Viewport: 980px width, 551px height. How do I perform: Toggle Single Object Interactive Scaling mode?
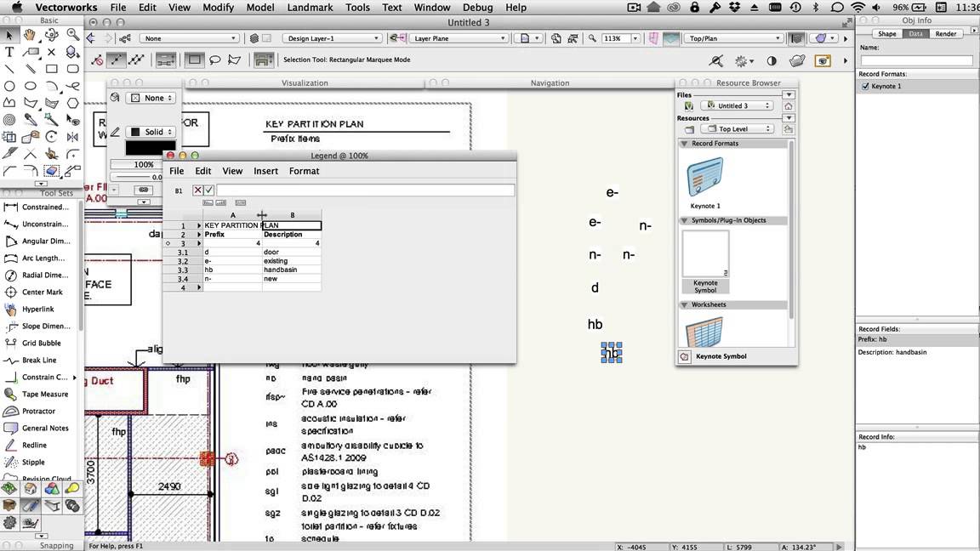click(x=117, y=60)
